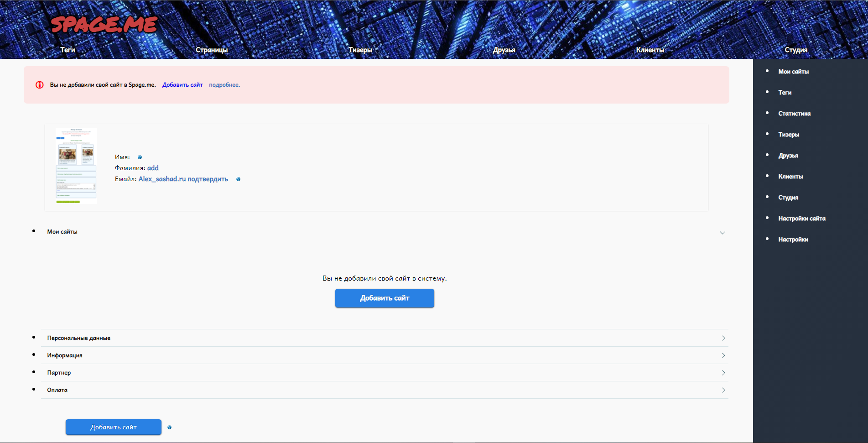Image resolution: width=868 pixels, height=443 pixels.
Task: Click the large central Добавить сайт button
Action: pyautogui.click(x=385, y=298)
